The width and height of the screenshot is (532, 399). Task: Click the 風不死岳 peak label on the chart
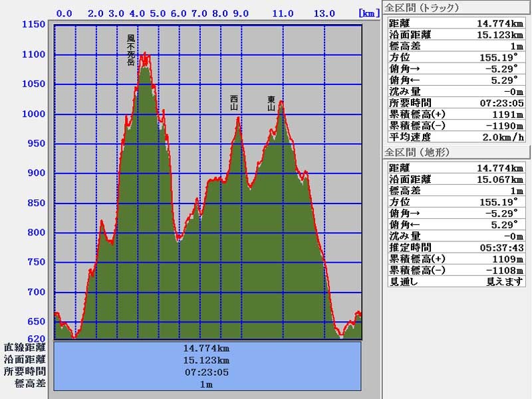coord(131,50)
